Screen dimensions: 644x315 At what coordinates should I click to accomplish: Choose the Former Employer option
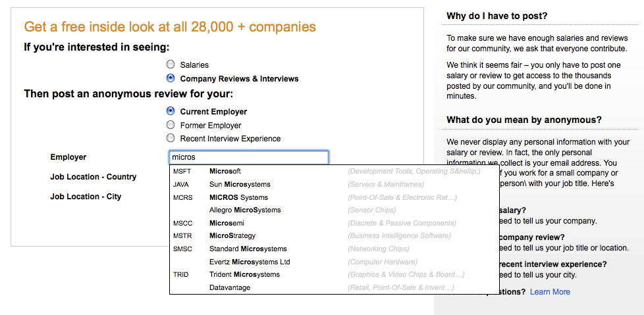(x=171, y=125)
